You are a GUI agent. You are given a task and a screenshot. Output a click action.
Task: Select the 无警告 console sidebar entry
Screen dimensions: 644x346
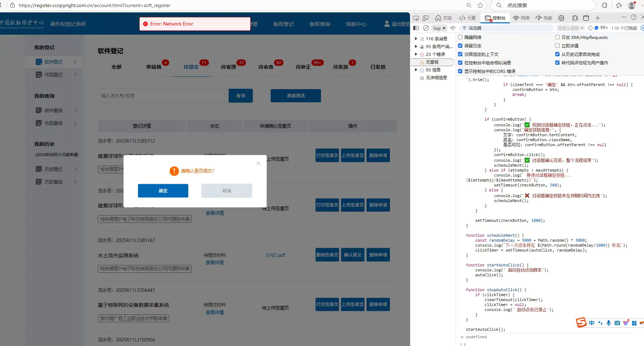pyautogui.click(x=432, y=62)
